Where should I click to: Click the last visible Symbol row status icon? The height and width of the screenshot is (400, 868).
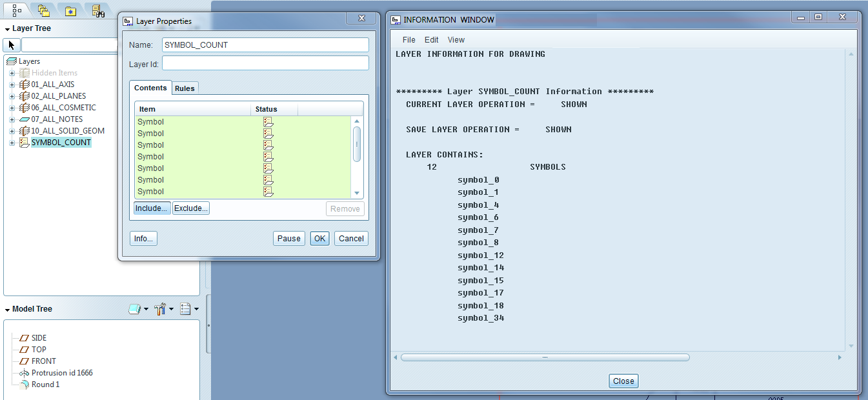268,192
